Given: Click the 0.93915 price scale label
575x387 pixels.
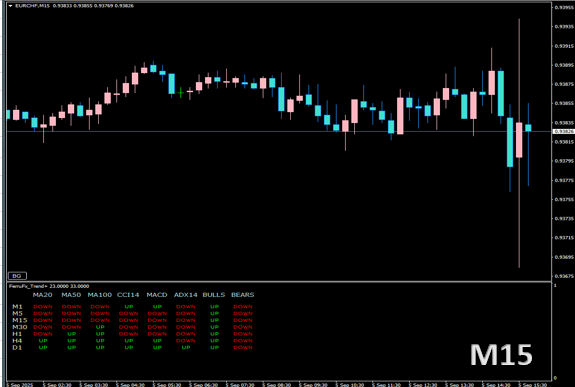Looking at the screenshot, I should 564,46.
